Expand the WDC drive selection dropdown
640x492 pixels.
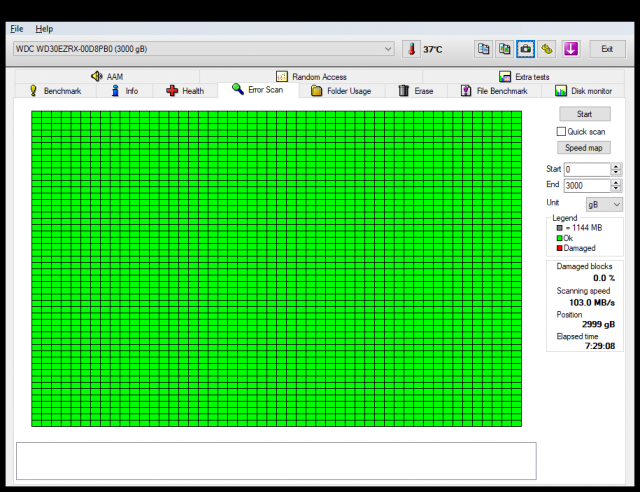(388, 49)
